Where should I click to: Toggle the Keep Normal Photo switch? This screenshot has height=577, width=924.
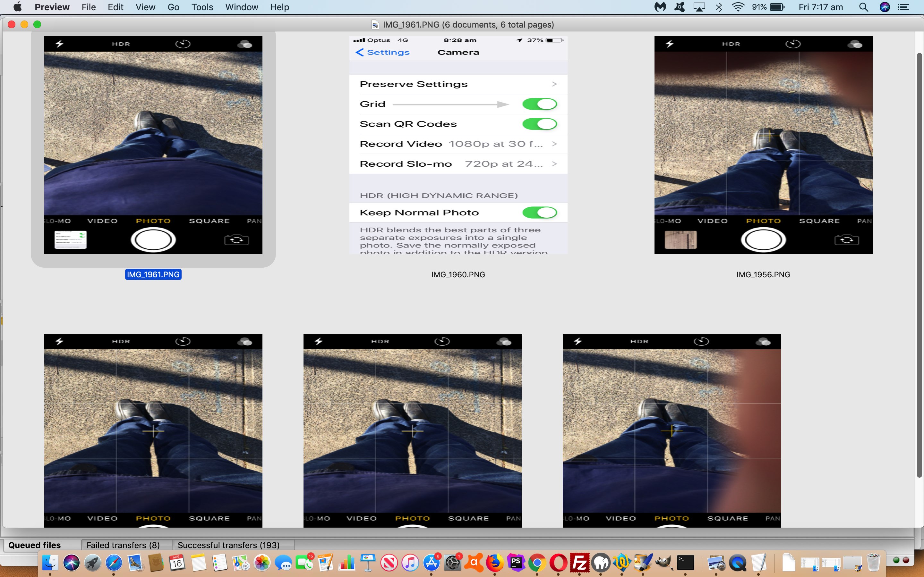click(x=539, y=213)
